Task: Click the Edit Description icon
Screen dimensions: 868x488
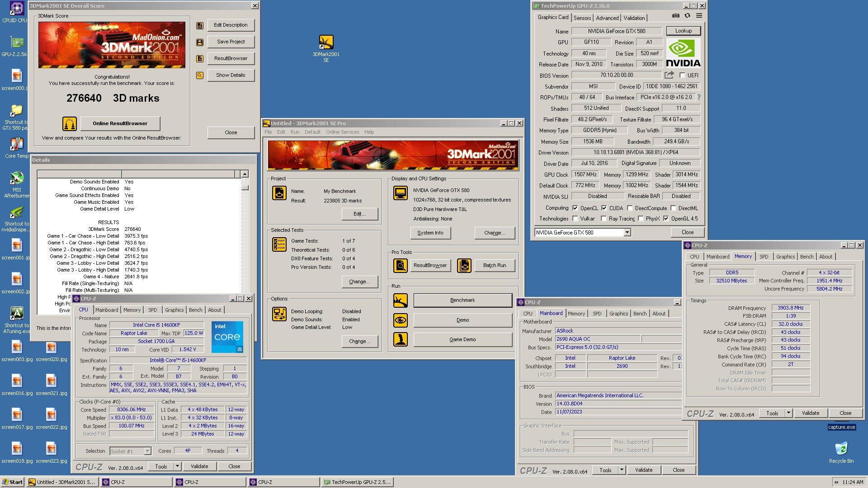Action: (x=199, y=26)
